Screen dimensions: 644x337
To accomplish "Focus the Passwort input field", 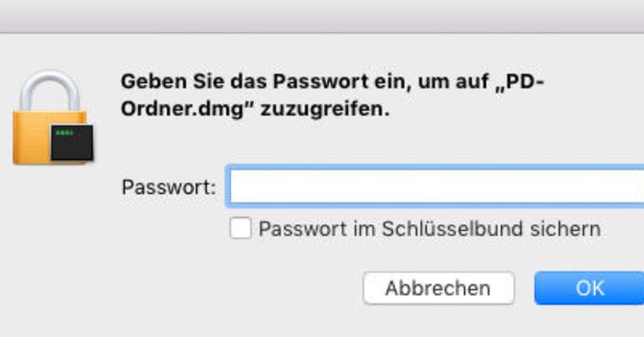I will [435, 187].
